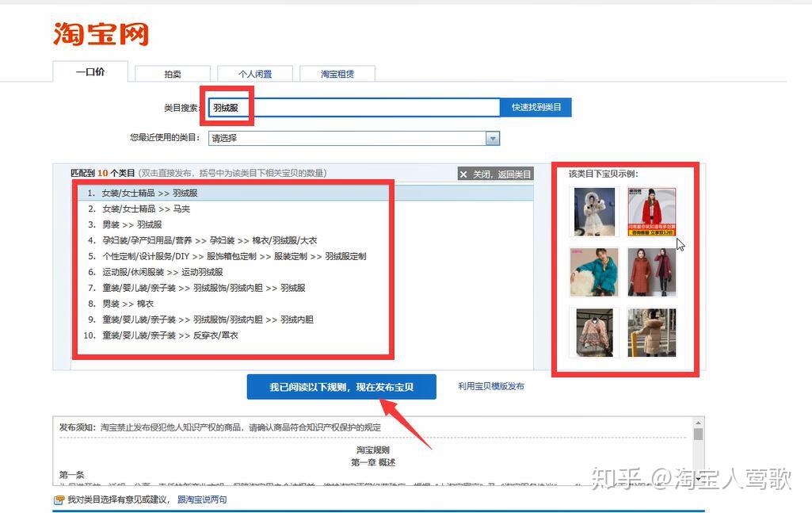The image size is (812, 513).
Task: Switch to the 个人闲置 tab
Action: (255, 73)
